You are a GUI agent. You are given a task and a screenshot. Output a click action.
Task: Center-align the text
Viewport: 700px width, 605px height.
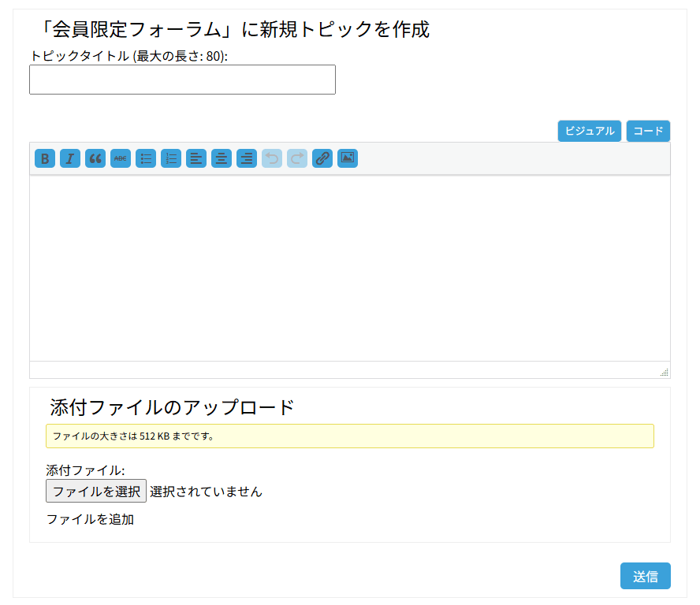coord(222,158)
